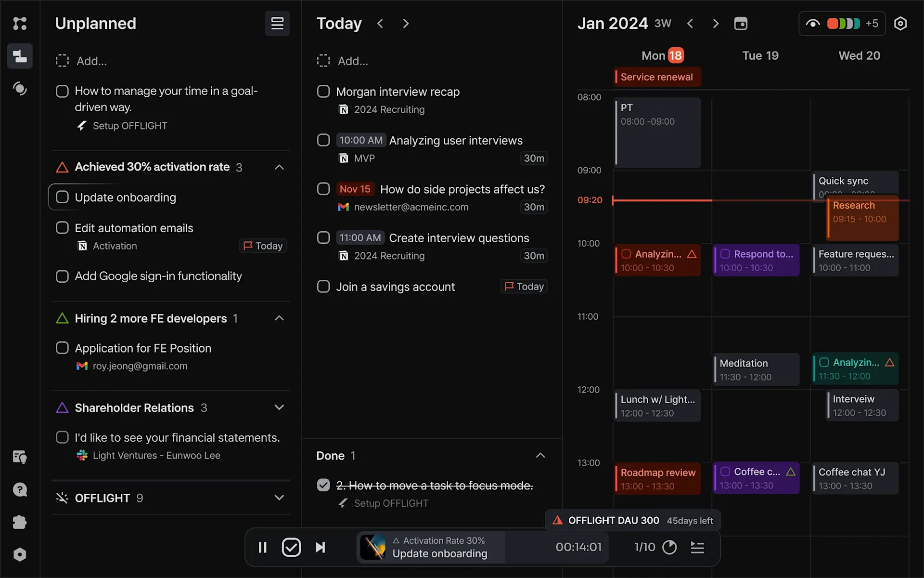This screenshot has width=924, height=578.
Task: Open the integrations puzzle icon in sidebar
Action: (x=20, y=522)
